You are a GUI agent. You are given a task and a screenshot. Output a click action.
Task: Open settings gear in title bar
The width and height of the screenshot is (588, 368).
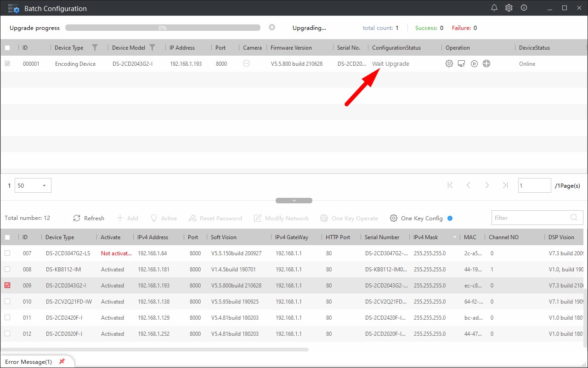509,8
